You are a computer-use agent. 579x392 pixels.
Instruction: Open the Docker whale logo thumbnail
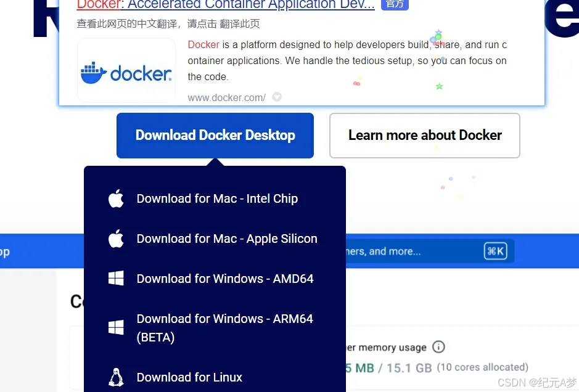tap(126, 70)
